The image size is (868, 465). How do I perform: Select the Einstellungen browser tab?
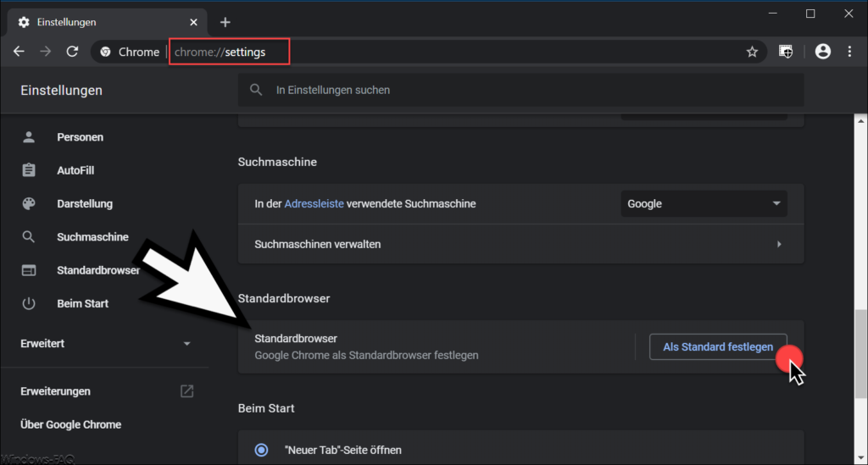pos(108,22)
